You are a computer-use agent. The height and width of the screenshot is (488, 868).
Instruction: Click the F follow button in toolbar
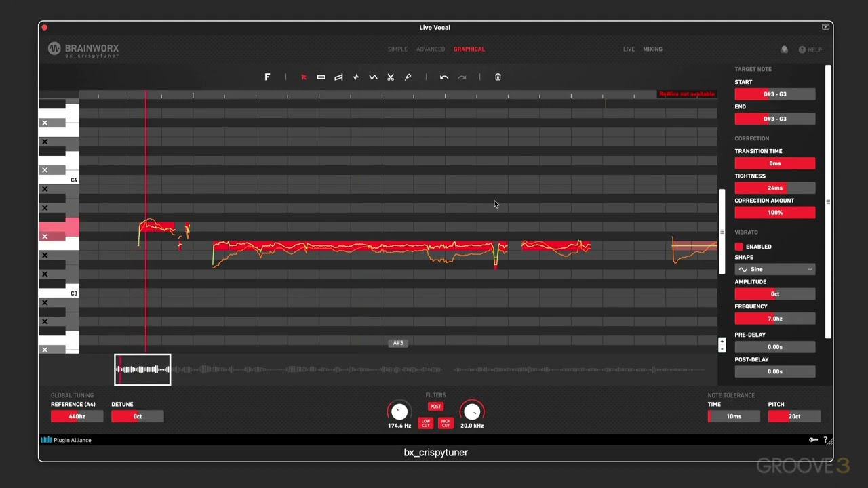point(267,77)
